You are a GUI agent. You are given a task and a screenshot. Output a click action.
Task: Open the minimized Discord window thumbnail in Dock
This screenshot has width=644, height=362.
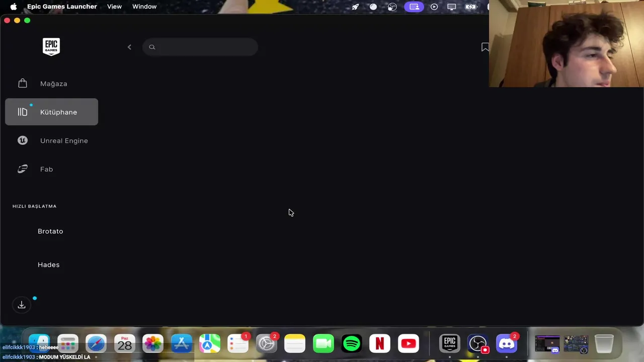coord(547,344)
